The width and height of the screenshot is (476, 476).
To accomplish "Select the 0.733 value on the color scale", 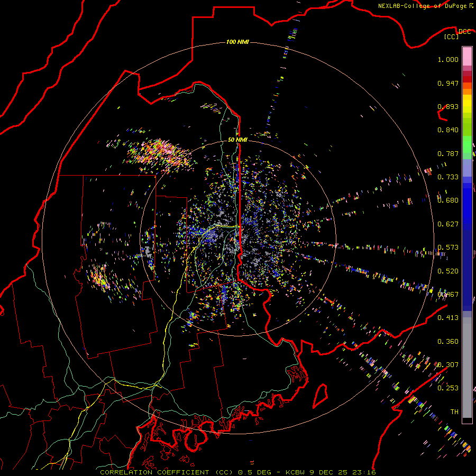I will (448, 177).
